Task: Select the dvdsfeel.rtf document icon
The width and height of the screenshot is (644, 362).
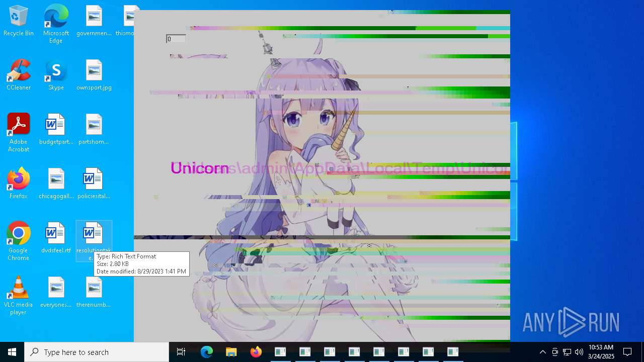Action: [x=56, y=238]
